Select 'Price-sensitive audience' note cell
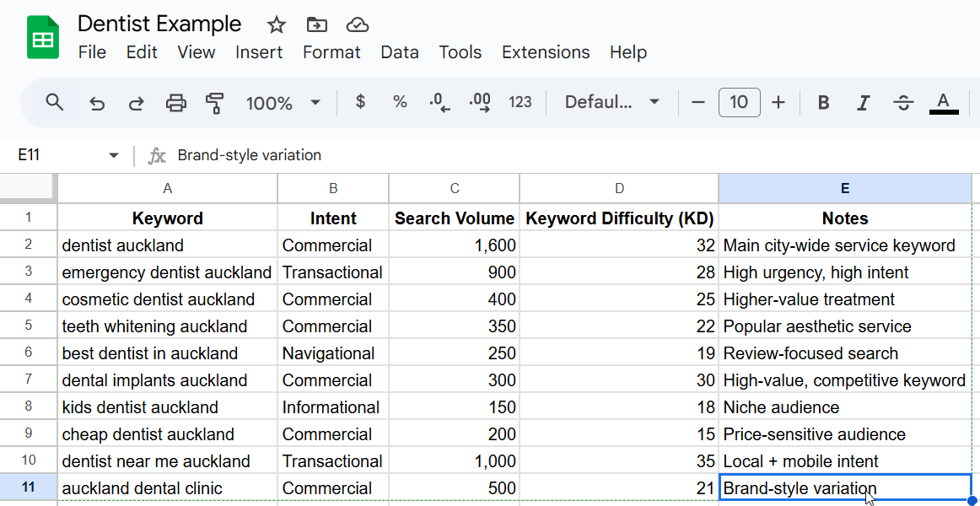Screen dimensions: 980x506 [845, 434]
